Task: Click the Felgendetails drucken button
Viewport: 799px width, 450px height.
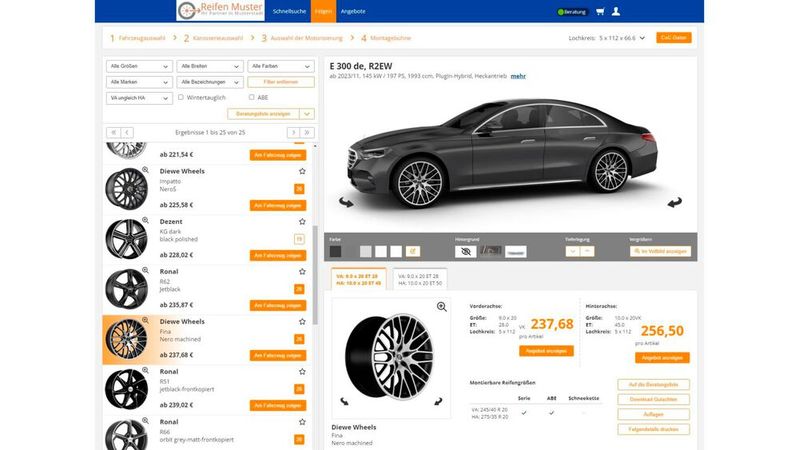Action: click(653, 430)
